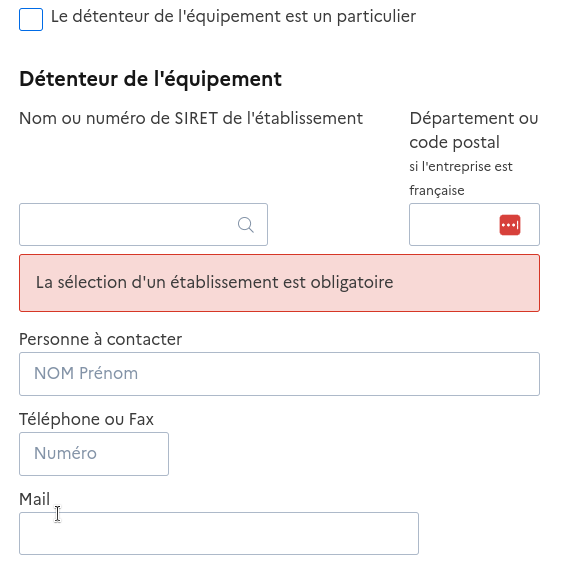Image resolution: width=568 pixels, height=572 pixels.
Task: Click the 'Numéro' placeholder text
Action: pyautogui.click(x=65, y=453)
